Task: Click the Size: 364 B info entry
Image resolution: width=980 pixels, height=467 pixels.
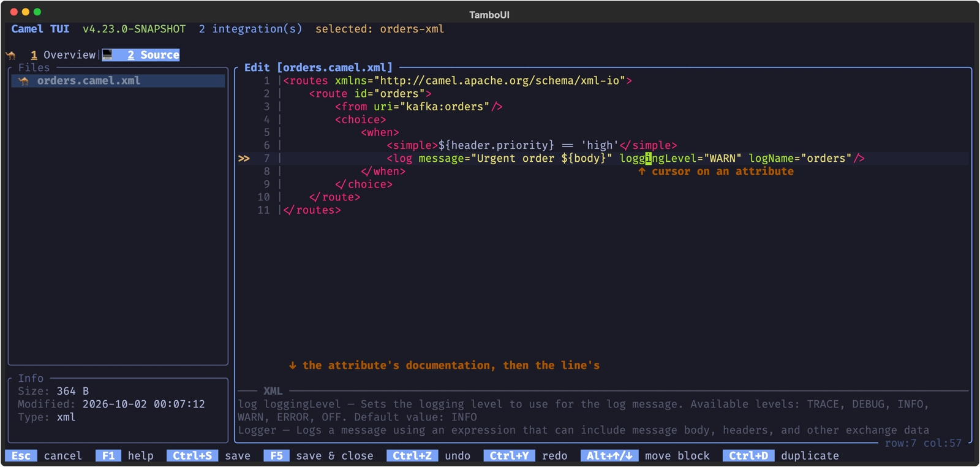Action: click(x=53, y=391)
